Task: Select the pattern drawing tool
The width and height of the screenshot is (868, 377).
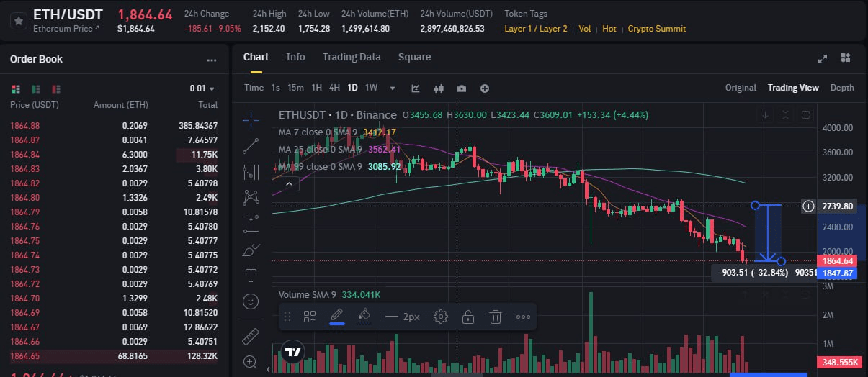Action: pos(251,196)
